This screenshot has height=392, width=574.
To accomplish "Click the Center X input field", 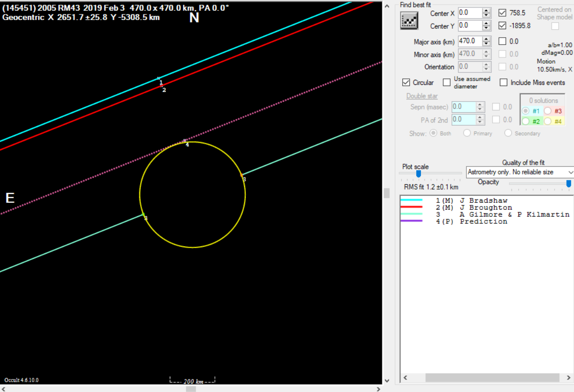I will tap(470, 13).
